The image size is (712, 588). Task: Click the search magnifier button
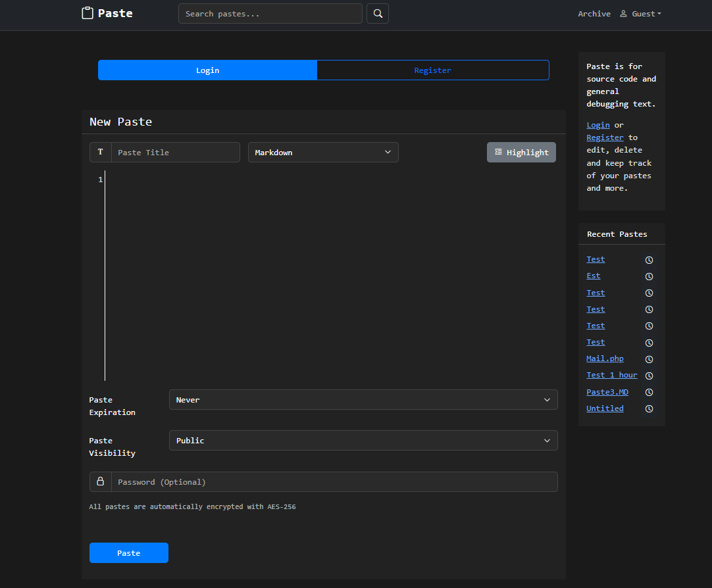pyautogui.click(x=377, y=14)
